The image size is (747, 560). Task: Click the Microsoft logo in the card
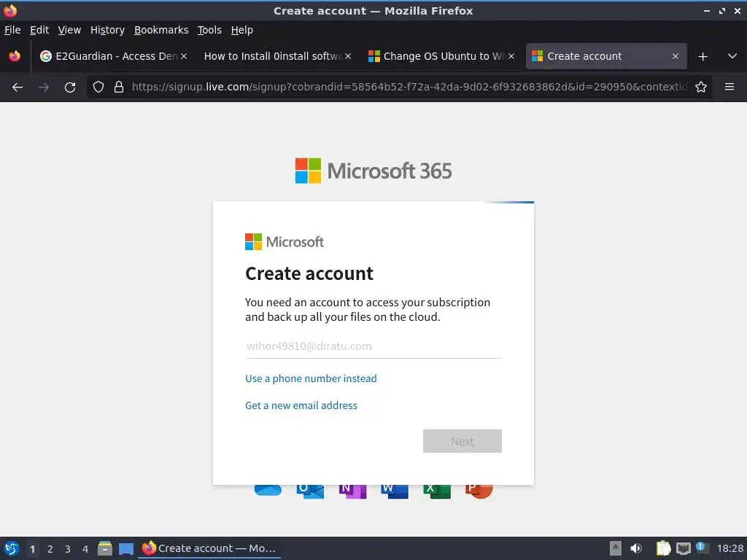click(x=285, y=242)
